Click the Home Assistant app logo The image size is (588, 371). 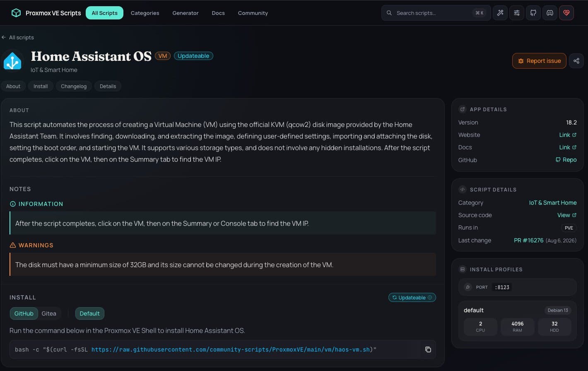12,61
